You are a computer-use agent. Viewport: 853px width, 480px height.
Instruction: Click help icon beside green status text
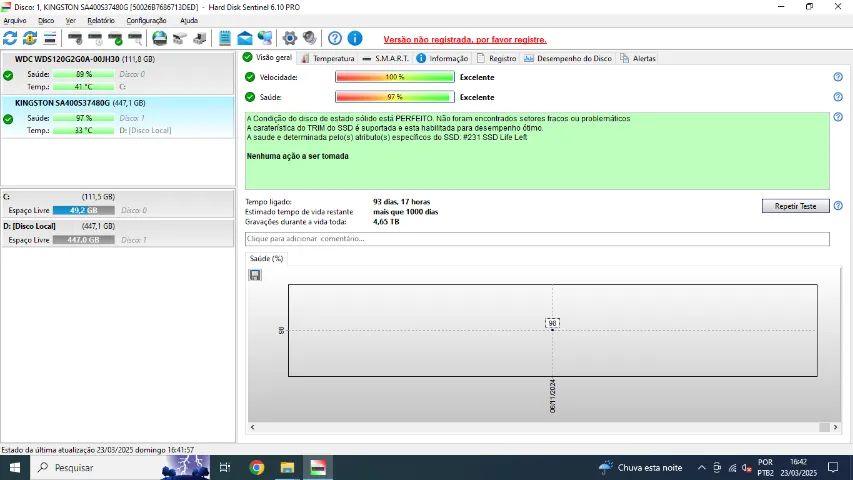pos(838,117)
